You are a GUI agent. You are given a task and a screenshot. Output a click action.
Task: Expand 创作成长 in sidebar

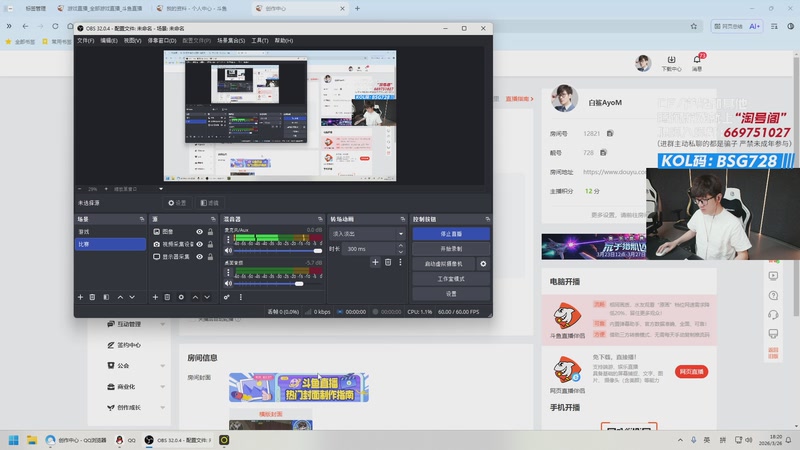(163, 408)
